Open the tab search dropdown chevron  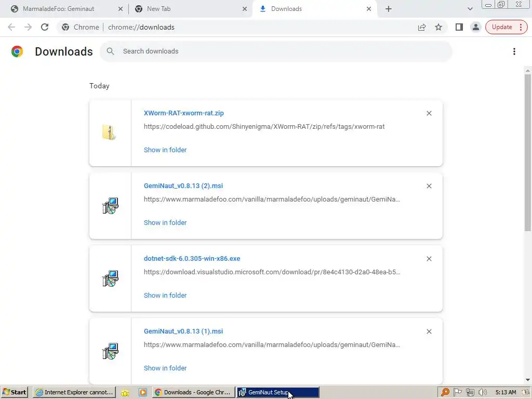tap(470, 9)
